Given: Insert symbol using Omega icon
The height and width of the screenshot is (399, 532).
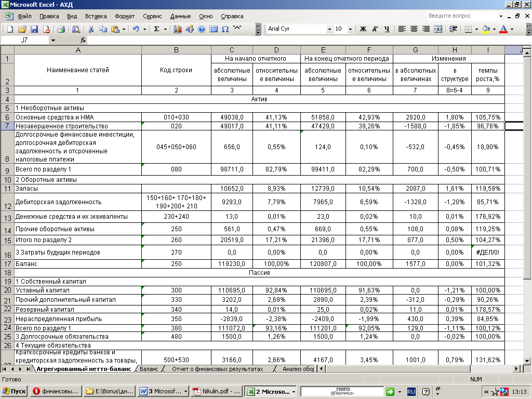Looking at the screenshot, I should (x=225, y=29).
